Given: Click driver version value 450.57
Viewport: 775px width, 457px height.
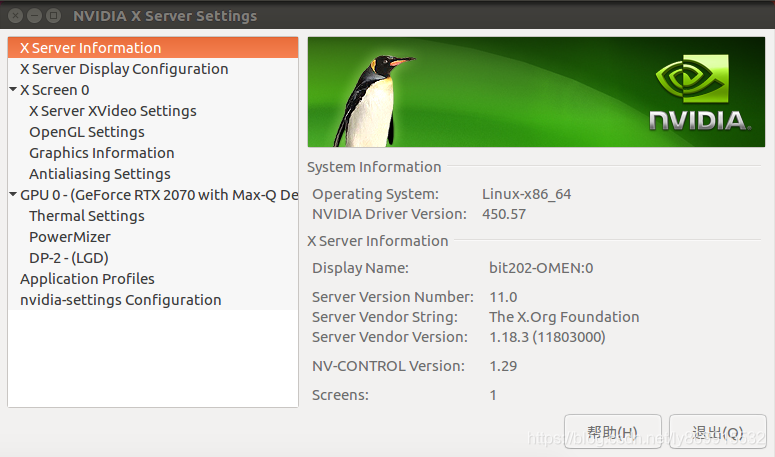Looking at the screenshot, I should pos(504,214).
